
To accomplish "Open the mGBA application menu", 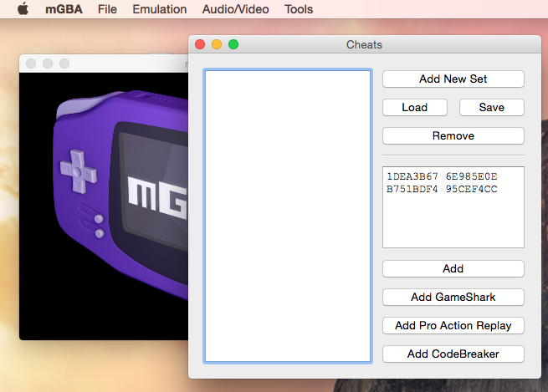I will tap(64, 9).
